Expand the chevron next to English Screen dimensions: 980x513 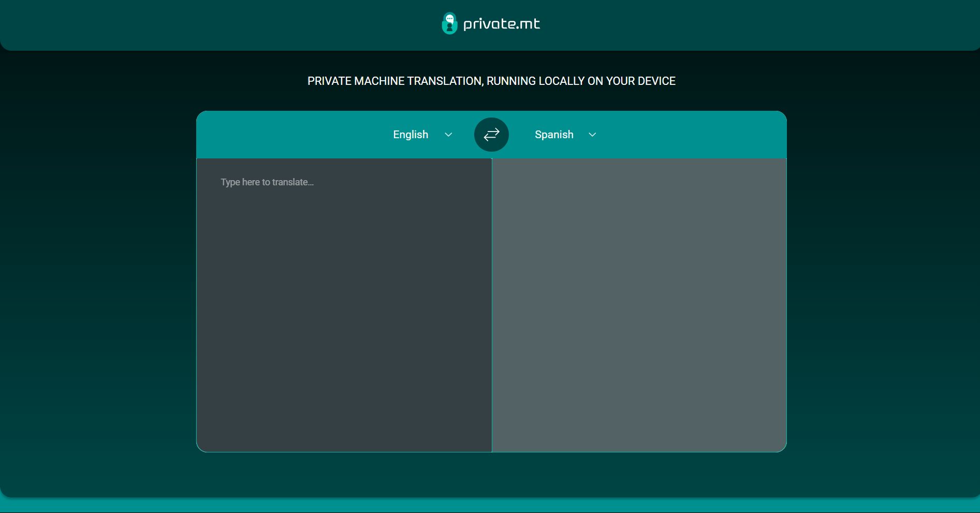coord(448,135)
